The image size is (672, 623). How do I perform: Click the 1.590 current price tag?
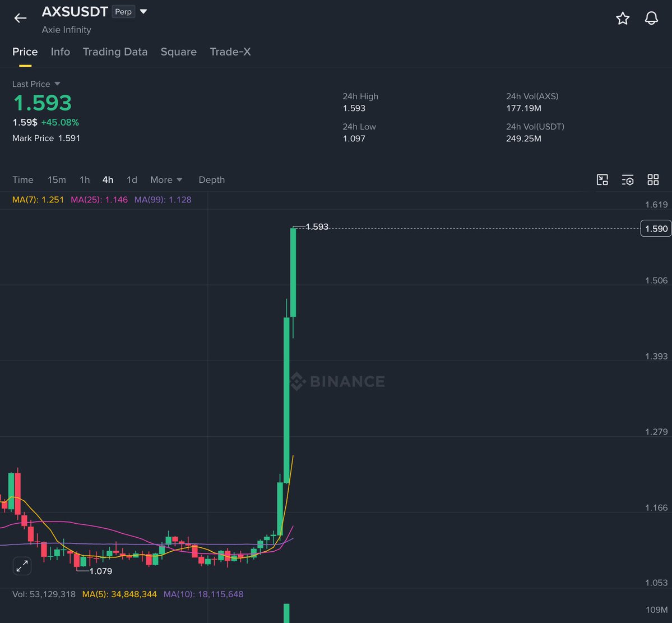(656, 229)
